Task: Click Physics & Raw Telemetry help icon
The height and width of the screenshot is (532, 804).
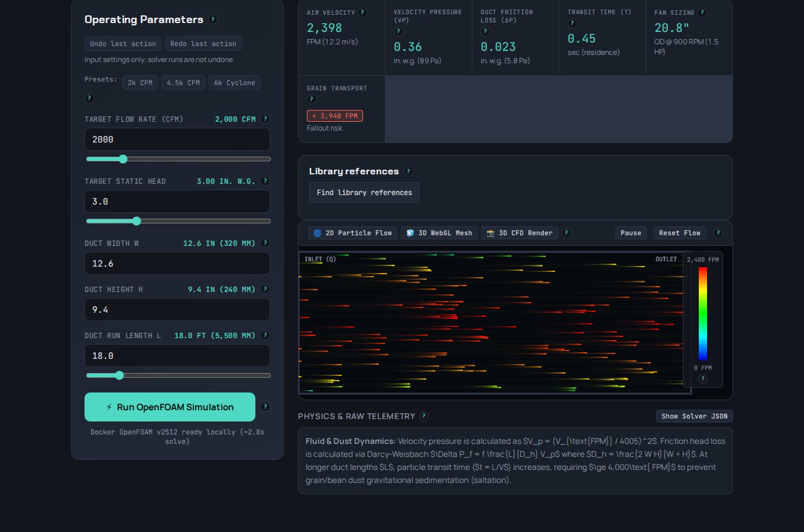Action: pos(424,416)
